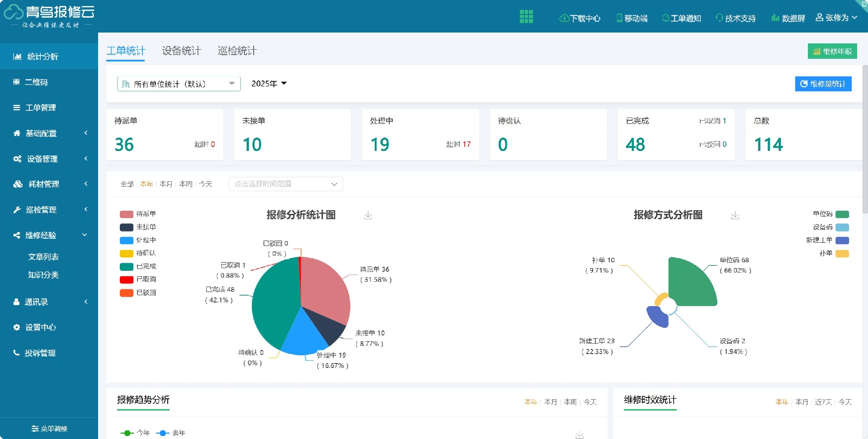The image size is (868, 439).
Task: Open 知识分类 under 维修经验
Action: [x=44, y=275]
